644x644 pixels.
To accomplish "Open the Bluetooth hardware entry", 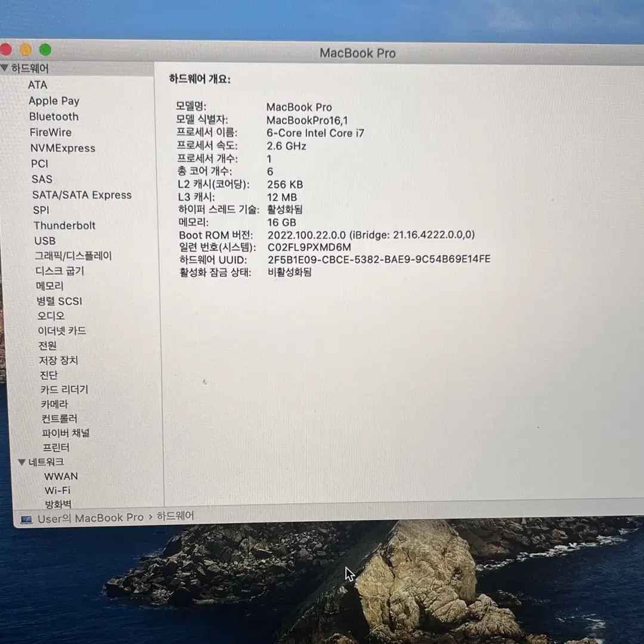I will [54, 117].
